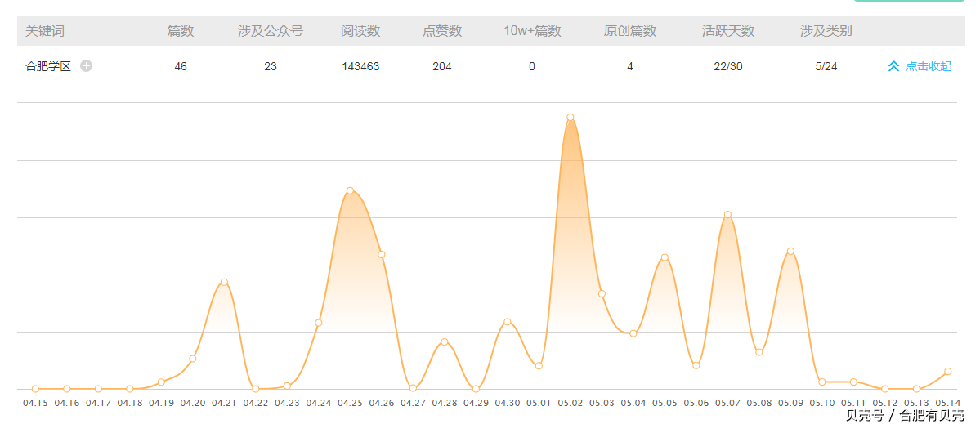980x433 pixels.
Task: Select the 05.02 peak data point
Action: pos(571,118)
